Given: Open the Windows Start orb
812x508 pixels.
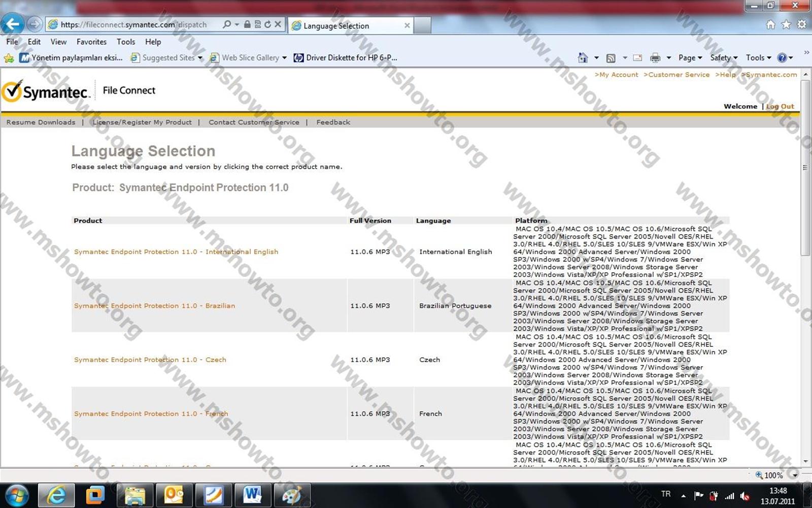Looking at the screenshot, I should pos(16,495).
